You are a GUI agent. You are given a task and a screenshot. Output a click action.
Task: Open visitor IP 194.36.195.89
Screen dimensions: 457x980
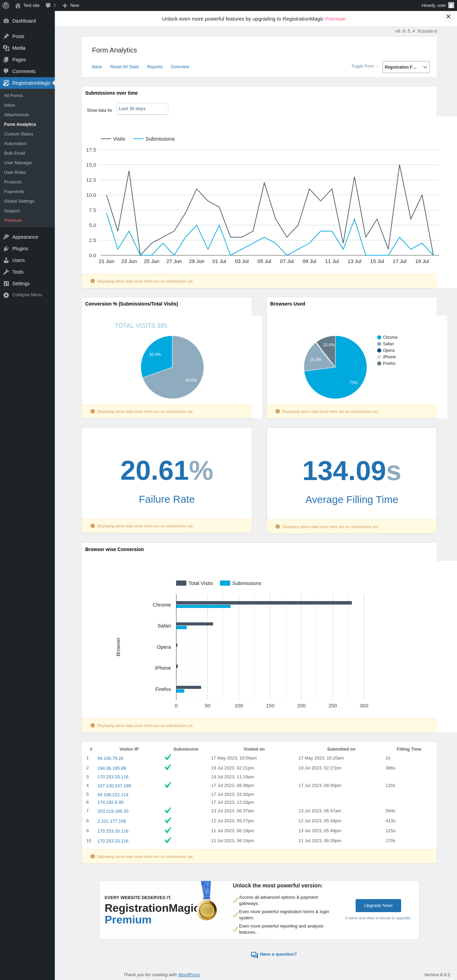[x=111, y=768]
